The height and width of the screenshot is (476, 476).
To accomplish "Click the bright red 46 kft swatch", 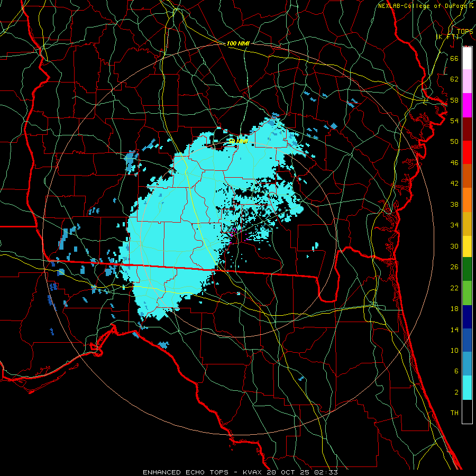I will pos(467,152).
